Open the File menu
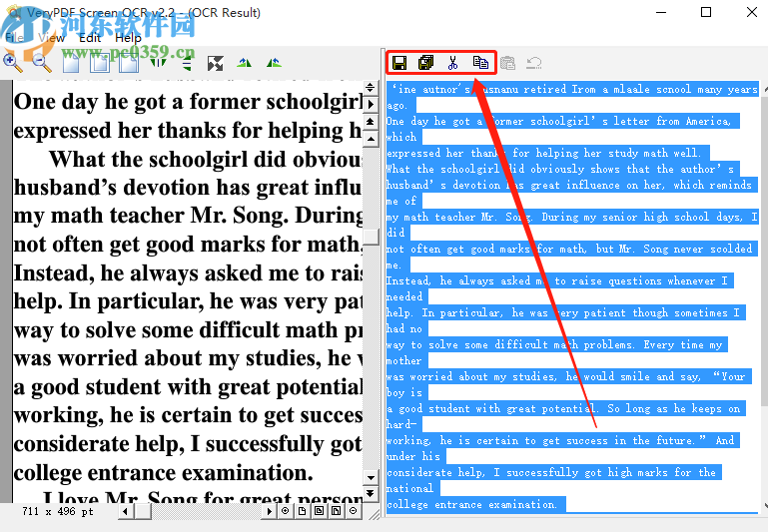768x532 pixels. click(x=14, y=38)
